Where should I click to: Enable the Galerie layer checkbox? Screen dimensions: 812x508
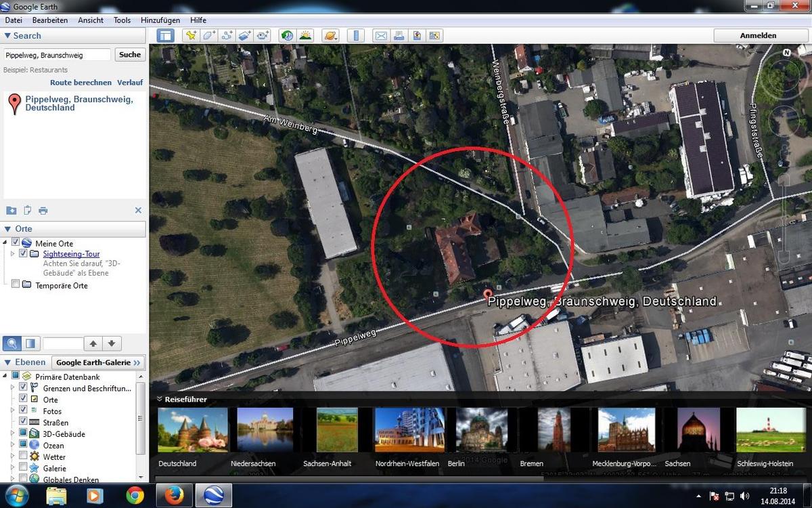tap(23, 468)
